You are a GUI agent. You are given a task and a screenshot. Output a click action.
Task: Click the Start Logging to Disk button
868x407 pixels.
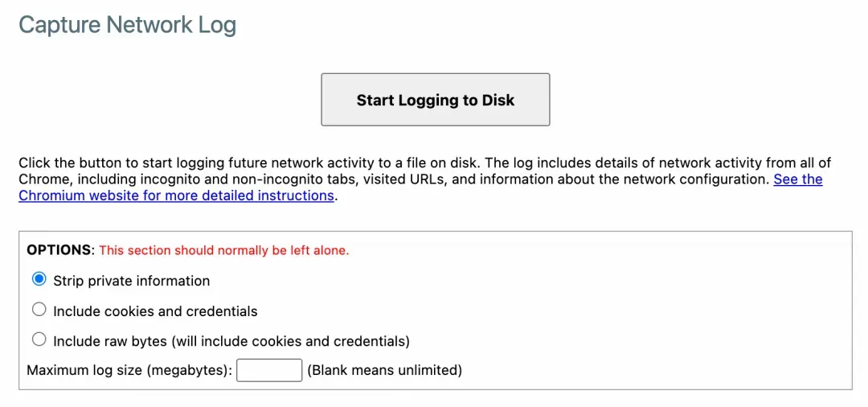click(435, 100)
